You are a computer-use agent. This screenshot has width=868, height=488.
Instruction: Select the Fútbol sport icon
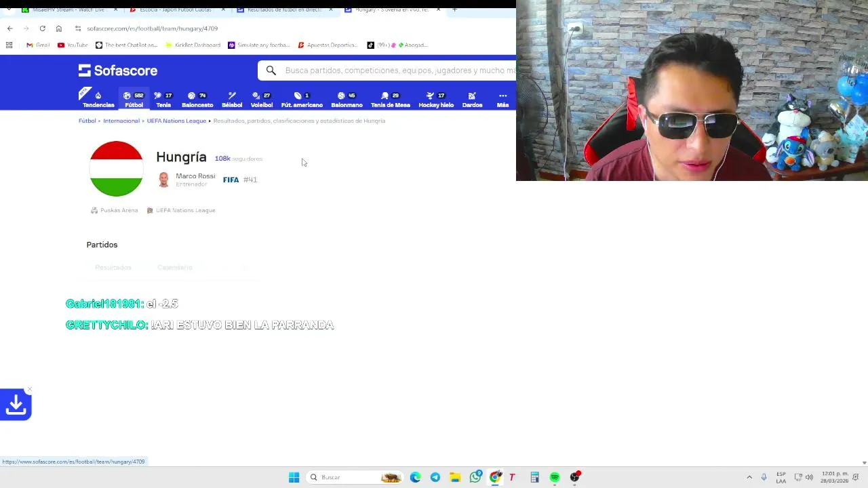[x=134, y=100]
